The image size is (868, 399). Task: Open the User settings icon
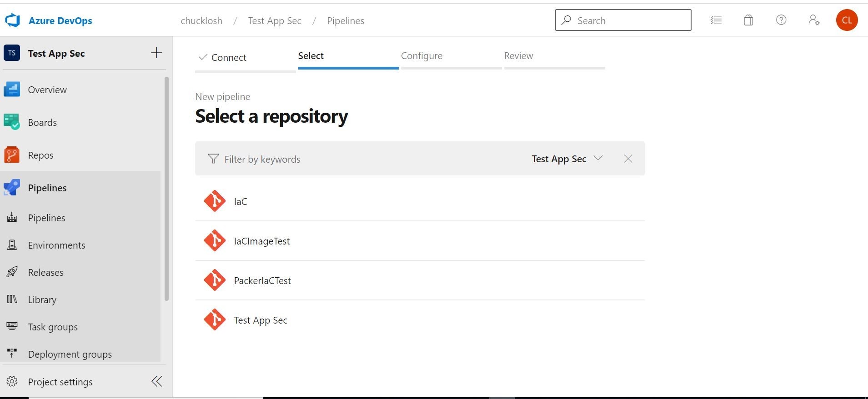click(x=814, y=20)
